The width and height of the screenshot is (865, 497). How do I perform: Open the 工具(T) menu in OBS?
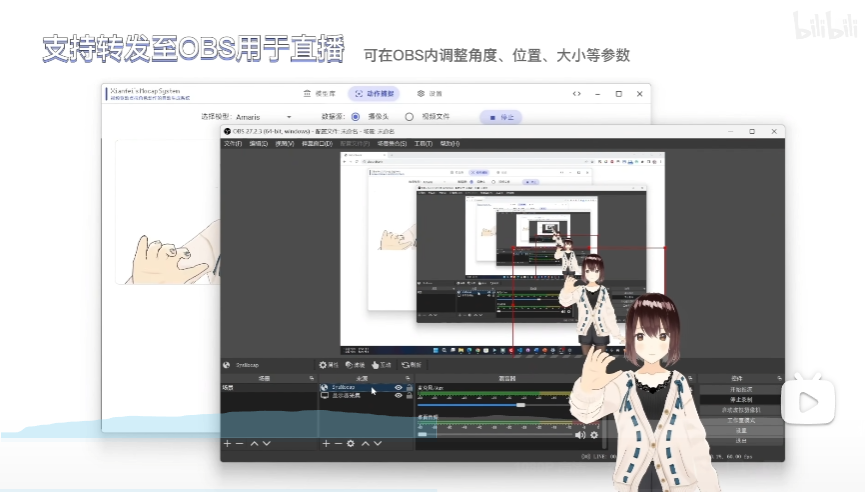coord(423,143)
